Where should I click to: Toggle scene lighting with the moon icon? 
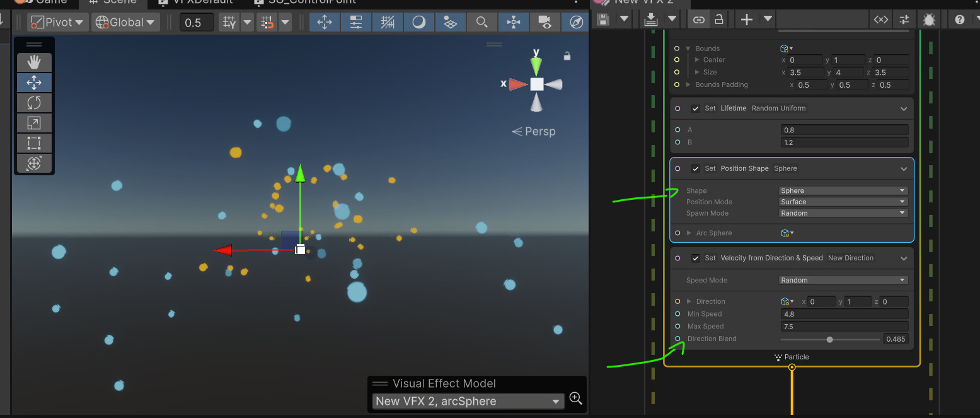point(418,22)
